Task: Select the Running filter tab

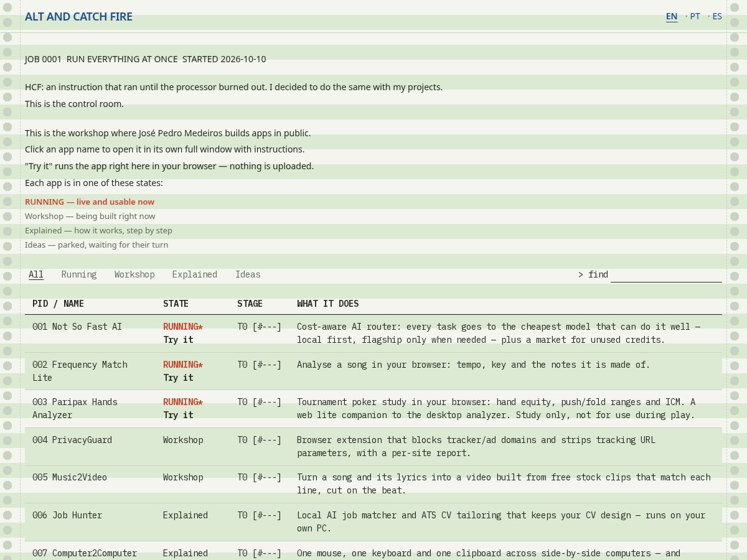Action: (79, 274)
